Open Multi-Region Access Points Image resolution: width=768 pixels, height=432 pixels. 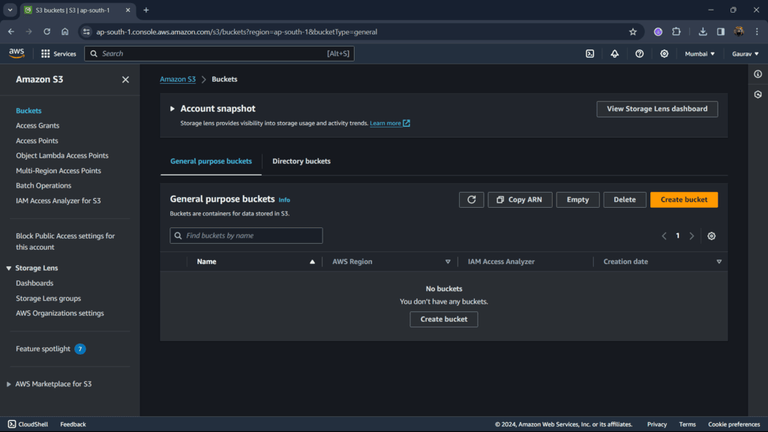(58, 171)
